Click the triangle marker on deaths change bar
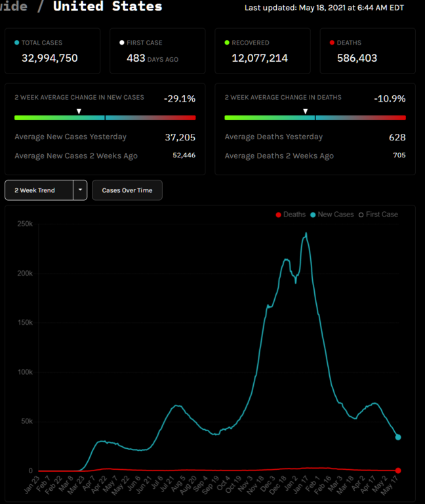The image size is (425, 504). pyautogui.click(x=305, y=112)
